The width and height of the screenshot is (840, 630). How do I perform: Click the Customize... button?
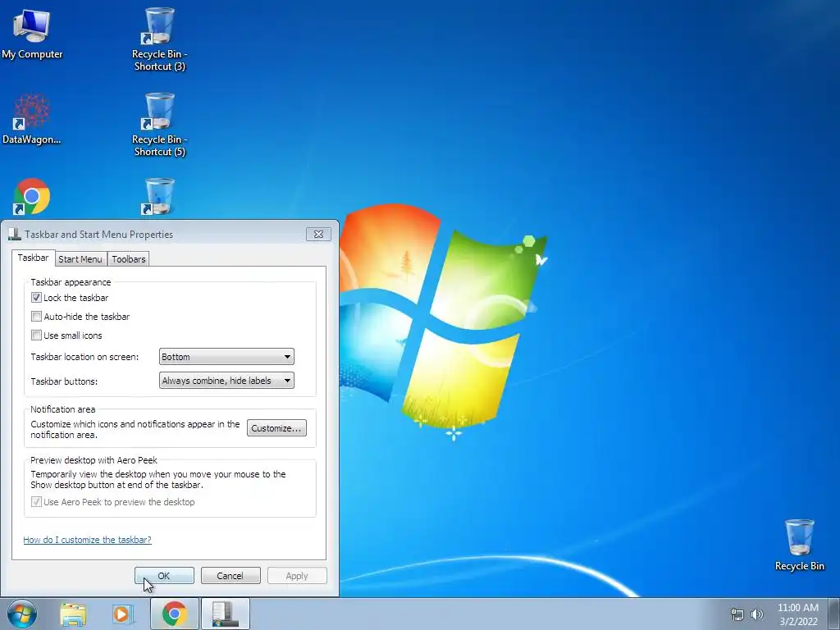[x=276, y=428]
